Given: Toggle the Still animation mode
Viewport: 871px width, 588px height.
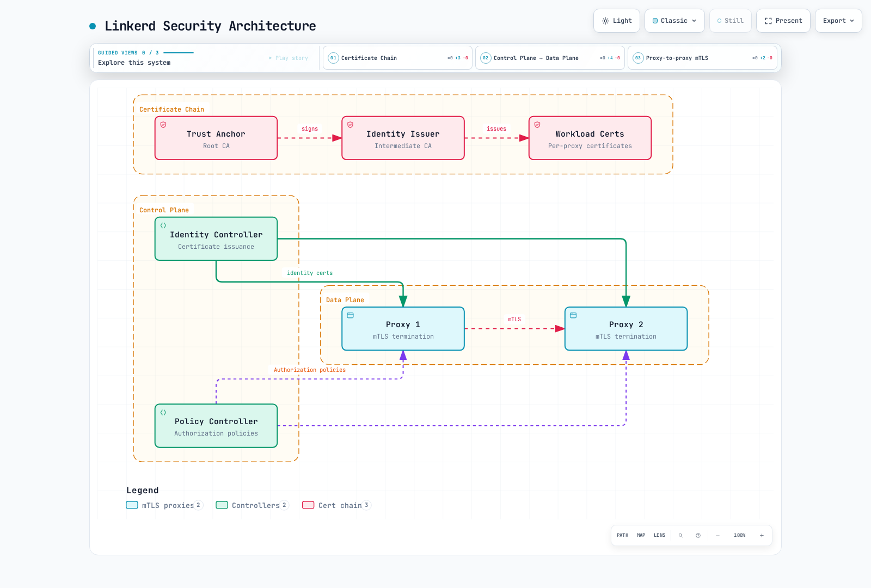Looking at the screenshot, I should click(x=730, y=21).
